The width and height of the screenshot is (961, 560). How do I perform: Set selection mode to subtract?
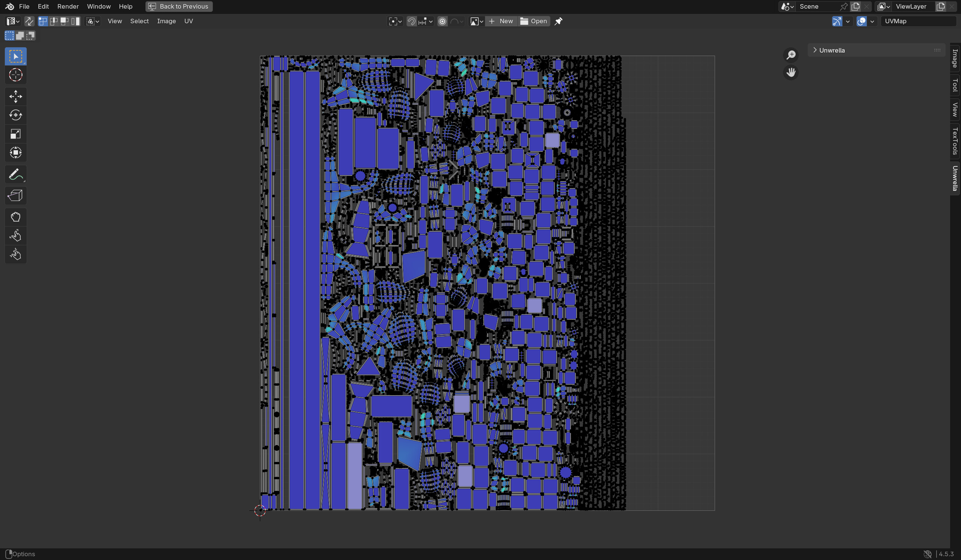point(30,36)
